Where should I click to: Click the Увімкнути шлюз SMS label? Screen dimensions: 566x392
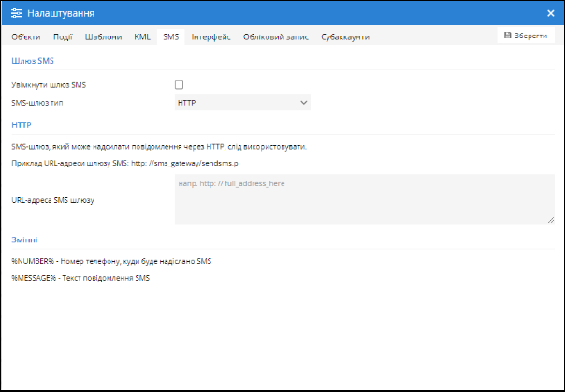pyautogui.click(x=49, y=85)
